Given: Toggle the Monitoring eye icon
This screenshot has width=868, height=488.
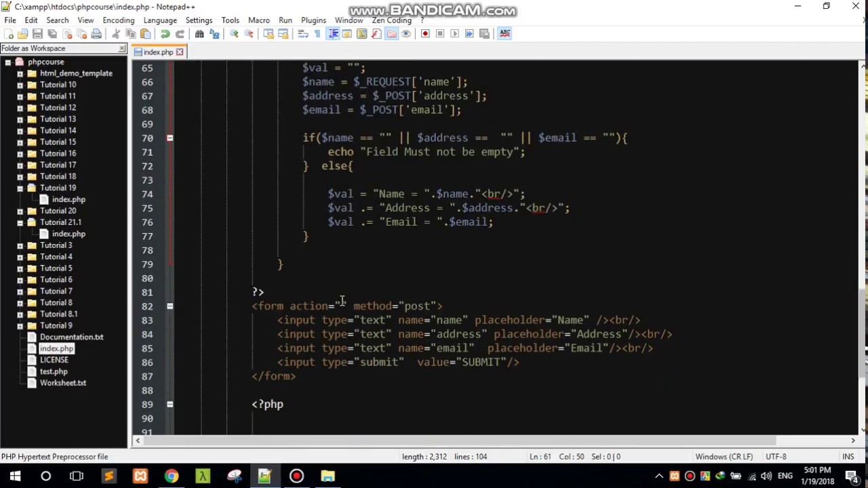Looking at the screenshot, I should click(x=406, y=34).
